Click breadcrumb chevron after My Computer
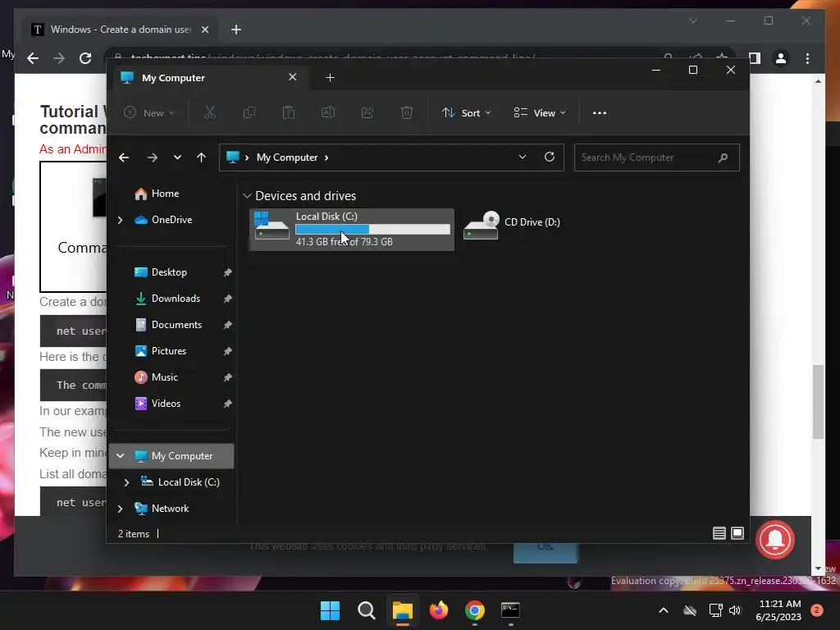Image resolution: width=840 pixels, height=630 pixels. 326,157
